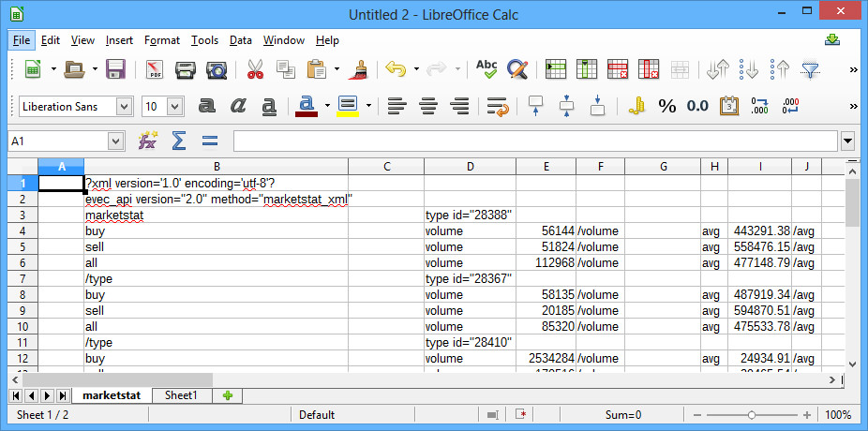Add a new sheet with plus

(x=228, y=395)
